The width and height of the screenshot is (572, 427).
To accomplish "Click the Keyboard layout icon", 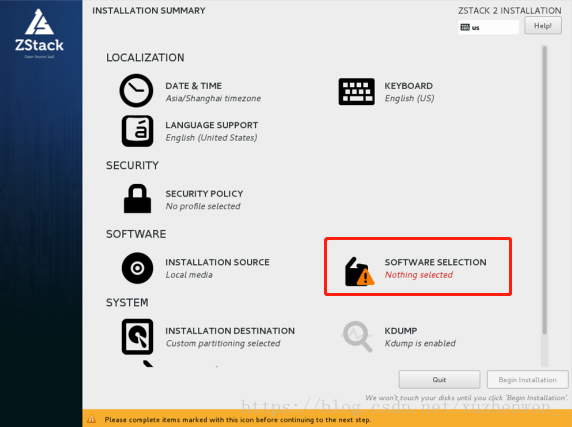I will pyautogui.click(x=356, y=92).
